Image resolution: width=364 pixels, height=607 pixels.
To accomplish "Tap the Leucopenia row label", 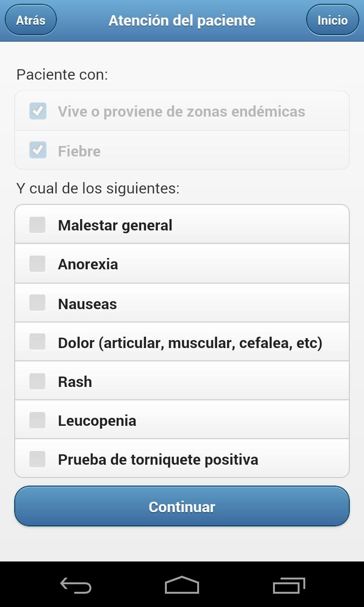I will 97,421.
